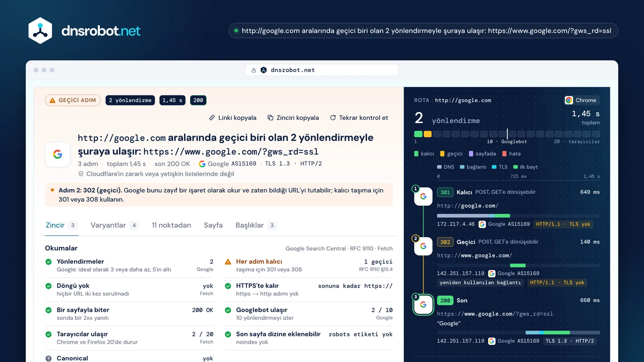Click the 301 status badge at step 1
Image resolution: width=644 pixels, height=362 pixels.
445,192
